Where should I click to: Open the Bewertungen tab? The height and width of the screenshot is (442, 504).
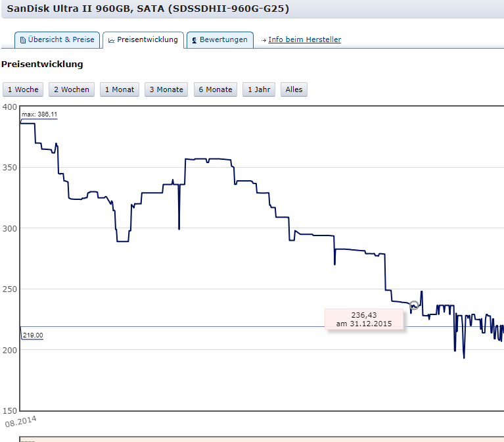[x=220, y=40]
